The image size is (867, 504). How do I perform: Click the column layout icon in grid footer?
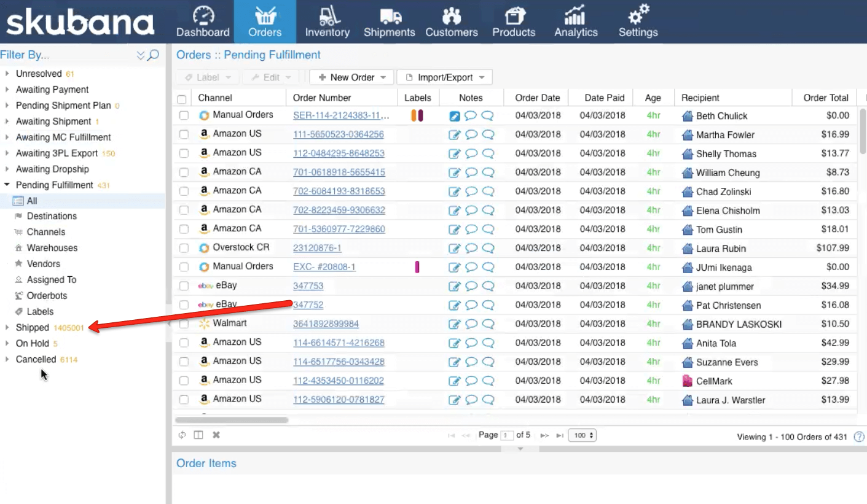click(x=198, y=435)
